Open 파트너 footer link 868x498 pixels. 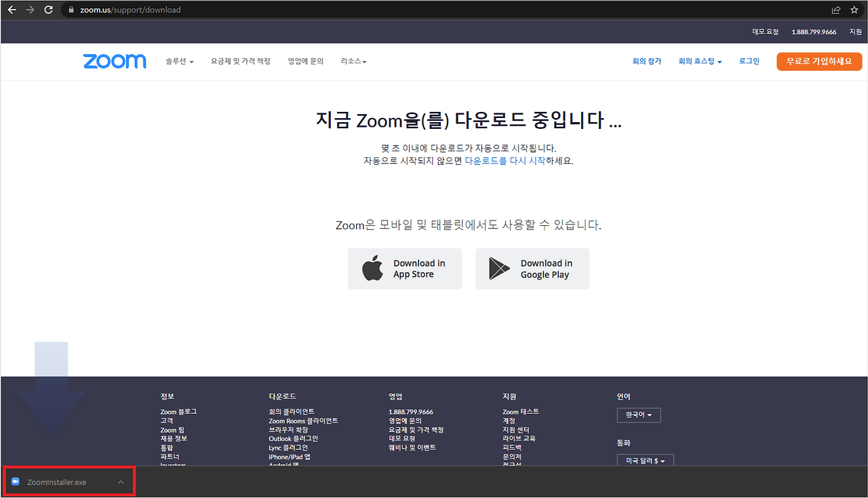point(170,457)
